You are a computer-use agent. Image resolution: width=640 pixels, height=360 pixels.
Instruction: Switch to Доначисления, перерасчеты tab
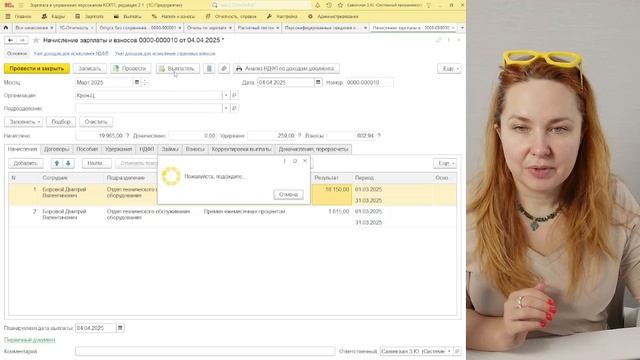313,149
